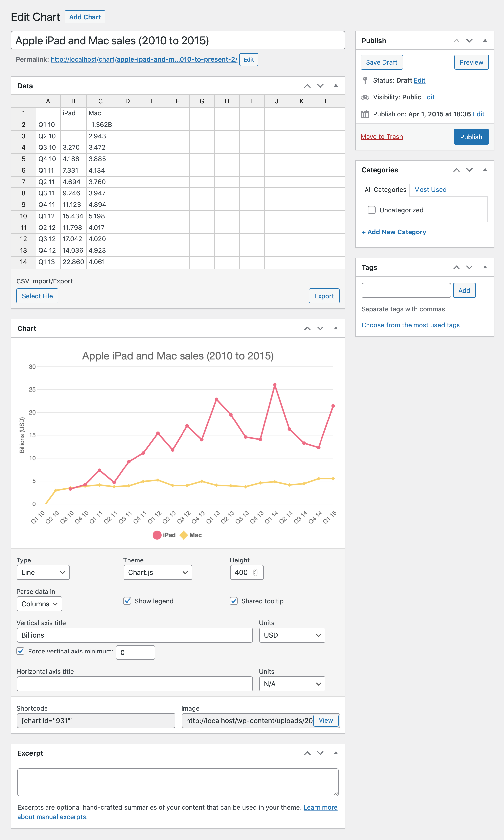Disable Shared tooltip option
Screen dimensions: 504x840
click(x=234, y=601)
